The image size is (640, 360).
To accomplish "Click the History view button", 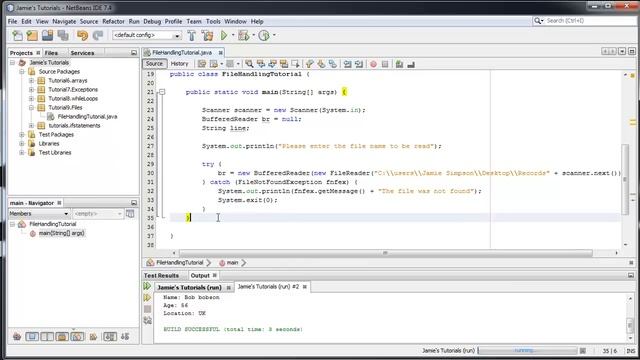I will tap(179, 64).
